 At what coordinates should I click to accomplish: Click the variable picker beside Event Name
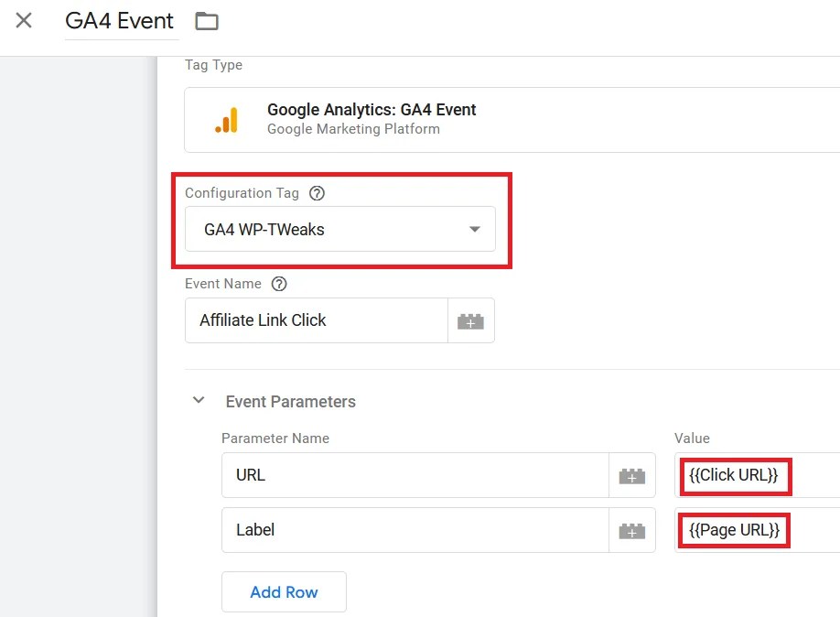click(470, 319)
